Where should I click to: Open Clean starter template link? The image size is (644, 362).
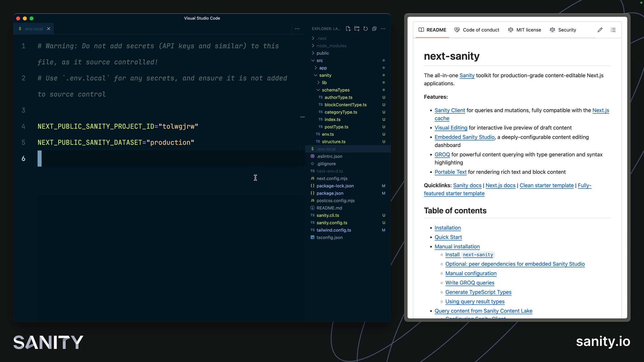pyautogui.click(x=547, y=185)
